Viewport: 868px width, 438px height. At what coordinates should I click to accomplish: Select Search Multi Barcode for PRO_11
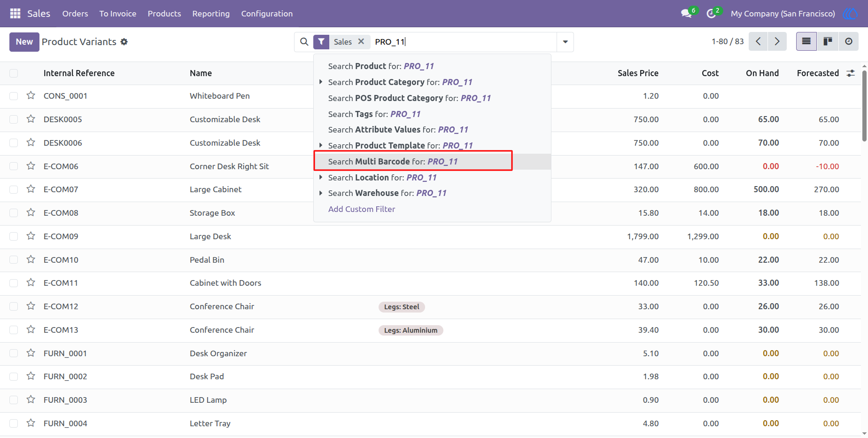click(x=432, y=162)
